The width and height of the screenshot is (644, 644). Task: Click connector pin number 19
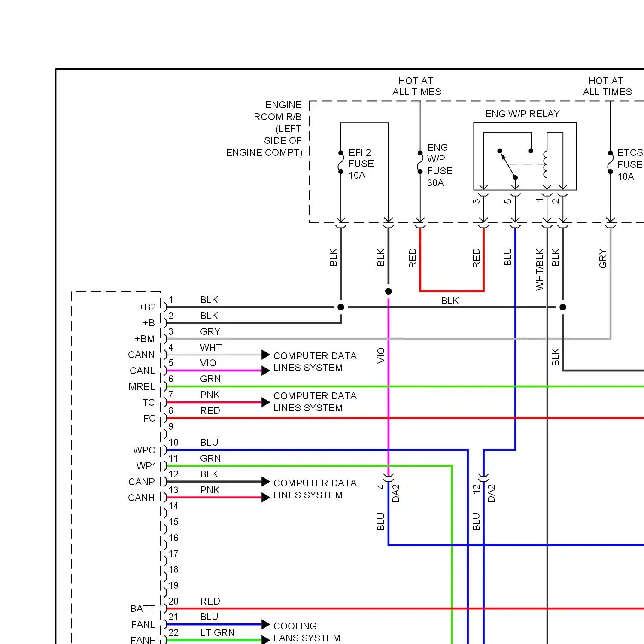[x=173, y=585]
